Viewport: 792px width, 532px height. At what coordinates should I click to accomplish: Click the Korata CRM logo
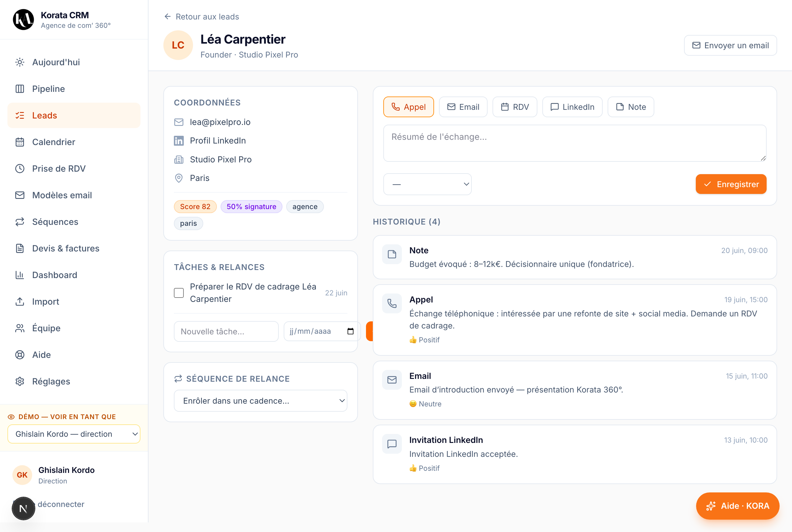[x=24, y=20]
